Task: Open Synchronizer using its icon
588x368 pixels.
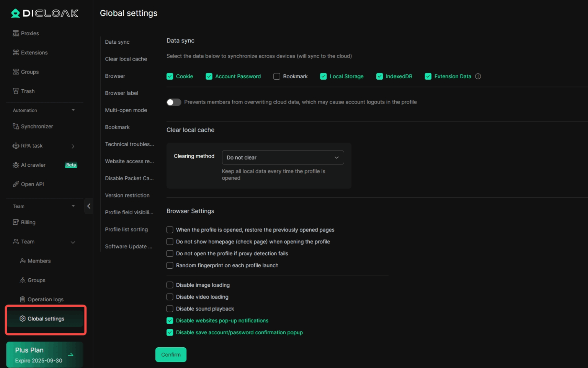Action: pyautogui.click(x=16, y=127)
